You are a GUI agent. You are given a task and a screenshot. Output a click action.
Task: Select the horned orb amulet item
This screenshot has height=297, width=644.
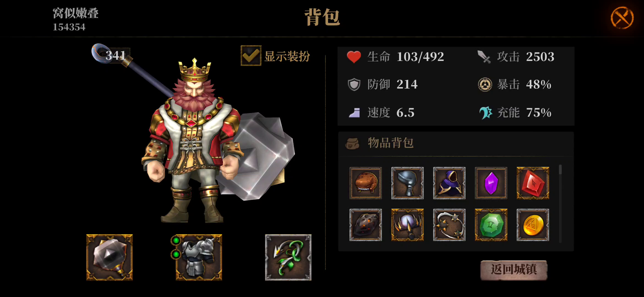[x=407, y=225]
